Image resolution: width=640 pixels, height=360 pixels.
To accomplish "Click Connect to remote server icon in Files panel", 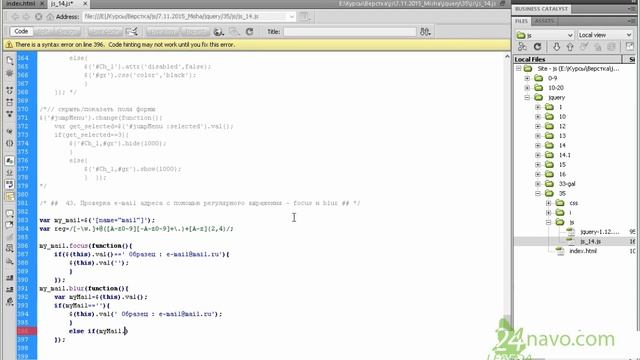I will [x=522, y=47].
